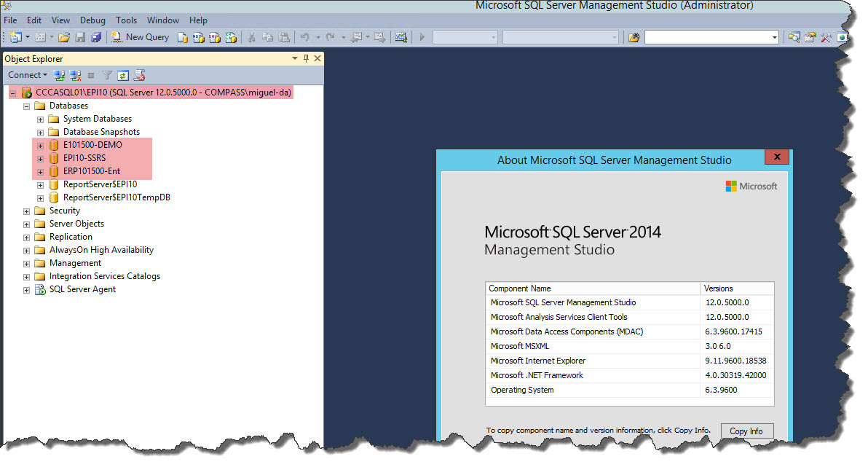Click the Find in Files icon

click(x=634, y=37)
